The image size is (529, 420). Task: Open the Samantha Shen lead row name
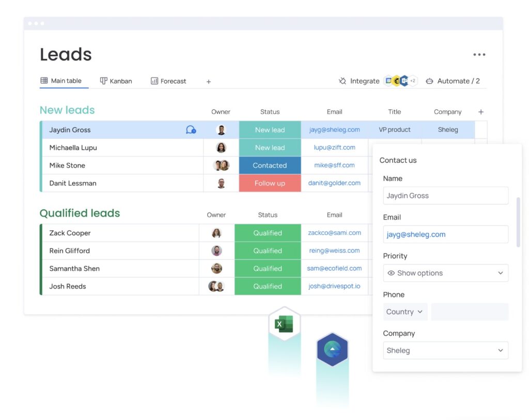(74, 269)
